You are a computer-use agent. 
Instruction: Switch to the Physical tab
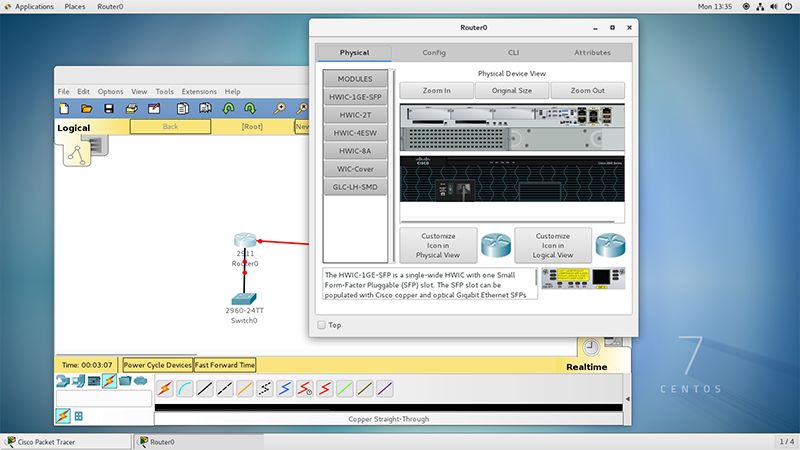pyautogui.click(x=355, y=53)
